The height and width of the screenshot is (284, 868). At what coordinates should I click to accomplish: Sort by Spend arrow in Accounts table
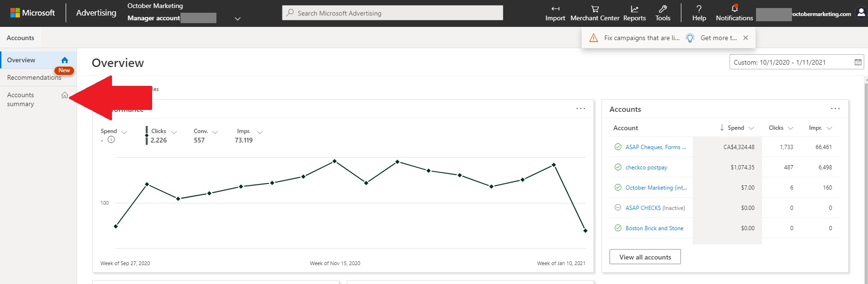[x=722, y=127]
